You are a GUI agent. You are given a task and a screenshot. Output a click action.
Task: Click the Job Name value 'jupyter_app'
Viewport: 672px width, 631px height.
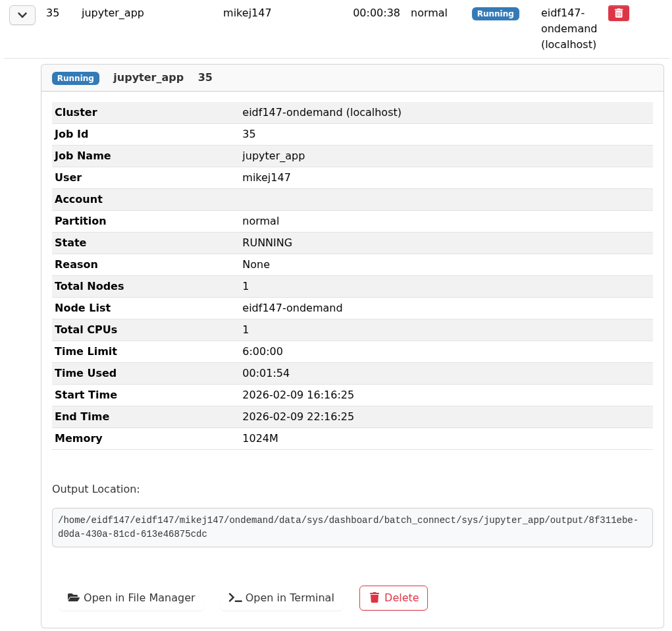pyautogui.click(x=273, y=156)
